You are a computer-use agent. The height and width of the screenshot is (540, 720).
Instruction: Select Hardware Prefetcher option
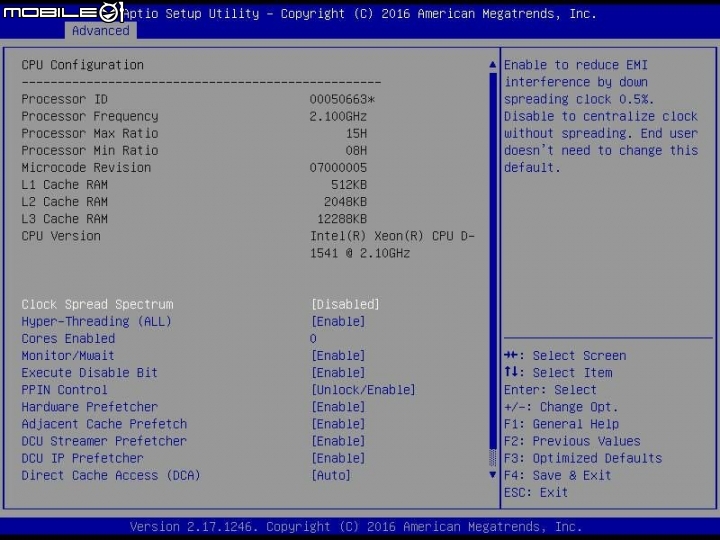pos(90,407)
